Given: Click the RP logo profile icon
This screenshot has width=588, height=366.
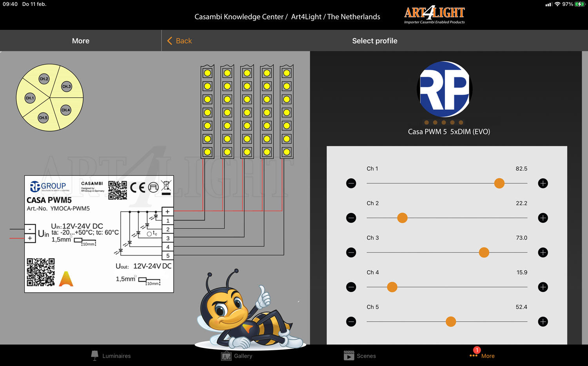Looking at the screenshot, I should (x=445, y=89).
